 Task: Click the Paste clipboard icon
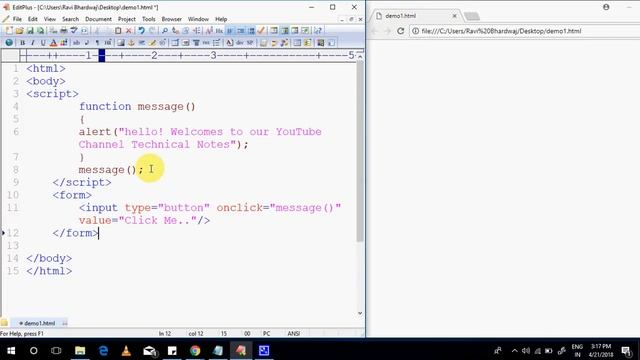(118, 31)
